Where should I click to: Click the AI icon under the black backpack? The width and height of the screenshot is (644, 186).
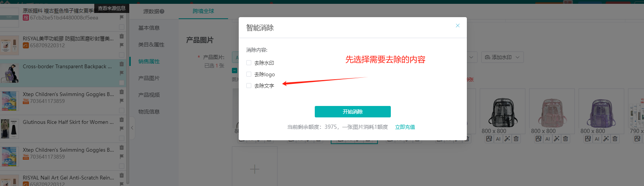click(x=498, y=139)
